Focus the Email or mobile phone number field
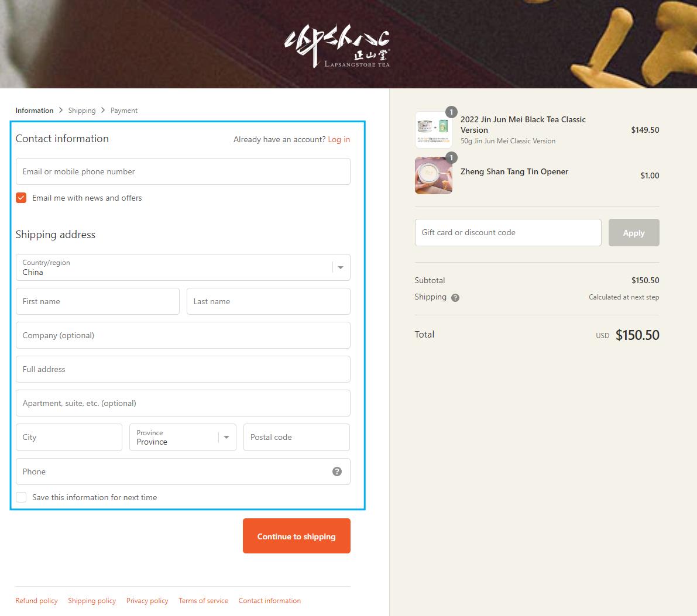 (x=183, y=171)
